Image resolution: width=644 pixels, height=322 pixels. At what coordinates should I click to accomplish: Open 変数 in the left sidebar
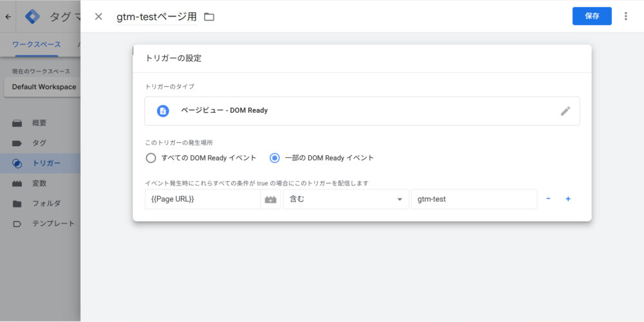point(39,184)
